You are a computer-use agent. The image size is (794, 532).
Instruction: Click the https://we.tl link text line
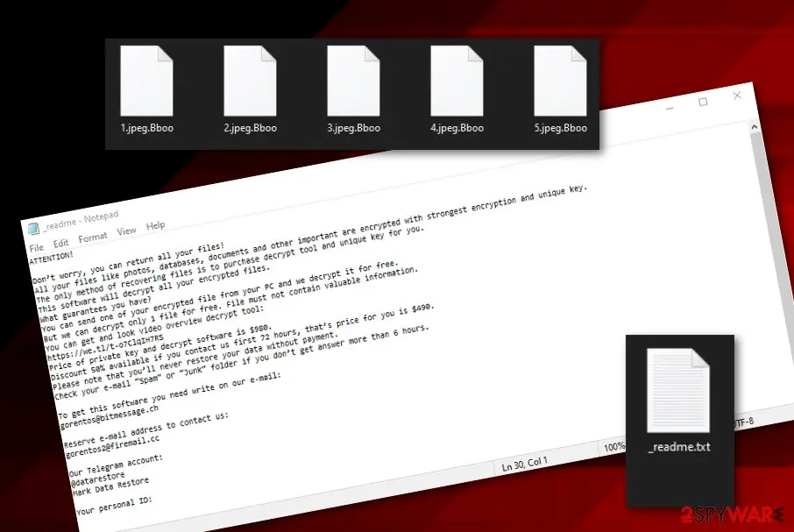coord(105,347)
